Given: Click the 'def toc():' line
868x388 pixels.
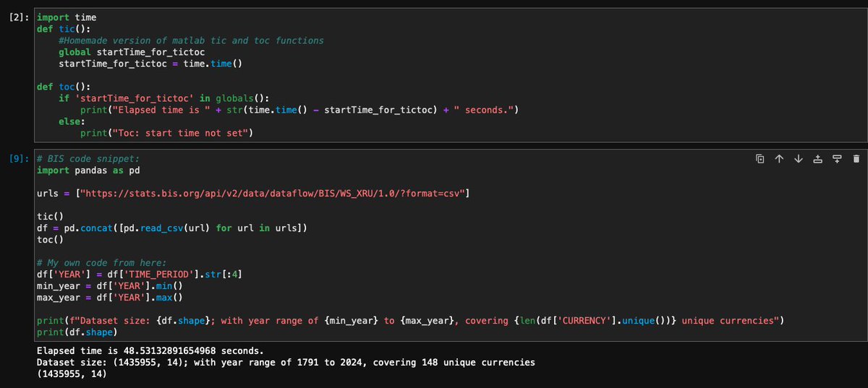Looking at the screenshot, I should pyautogui.click(x=64, y=87).
